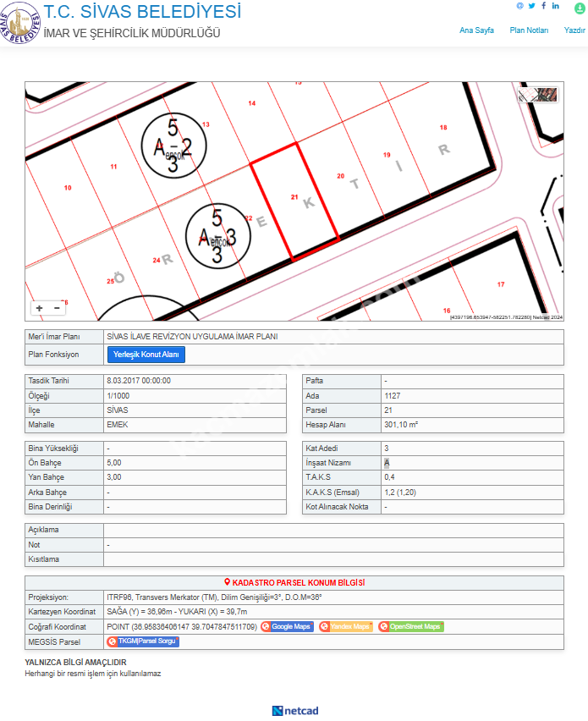Click the Sivas Belediyesi logo

coord(19,23)
